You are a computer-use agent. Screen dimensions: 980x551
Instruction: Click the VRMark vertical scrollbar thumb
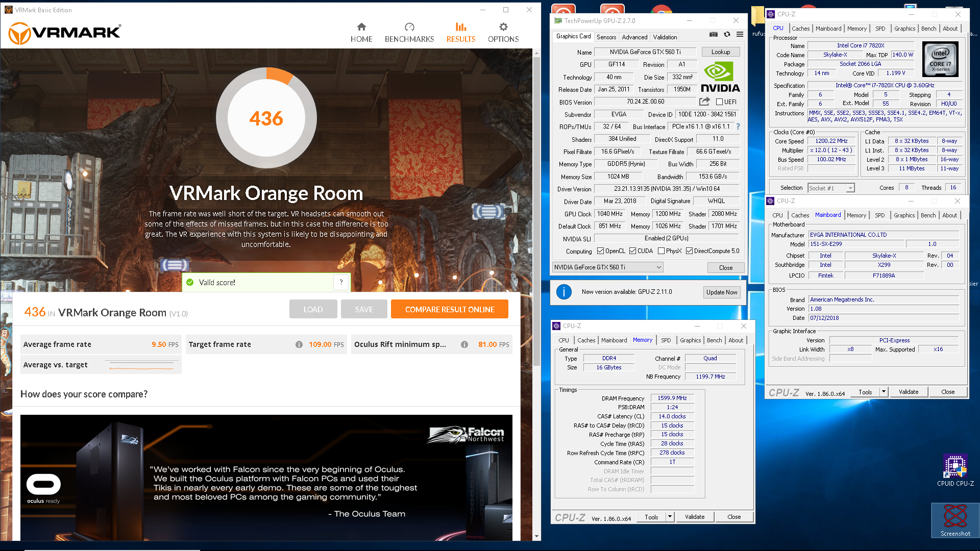(x=536, y=211)
